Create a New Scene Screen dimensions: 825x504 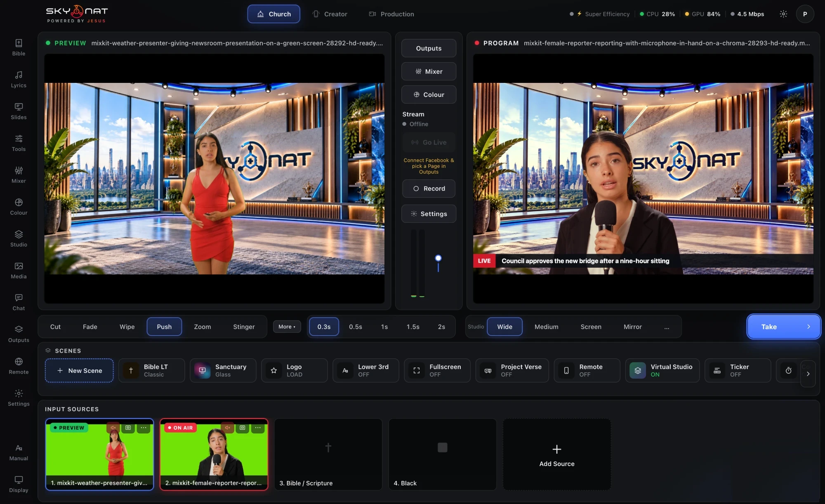79,370
